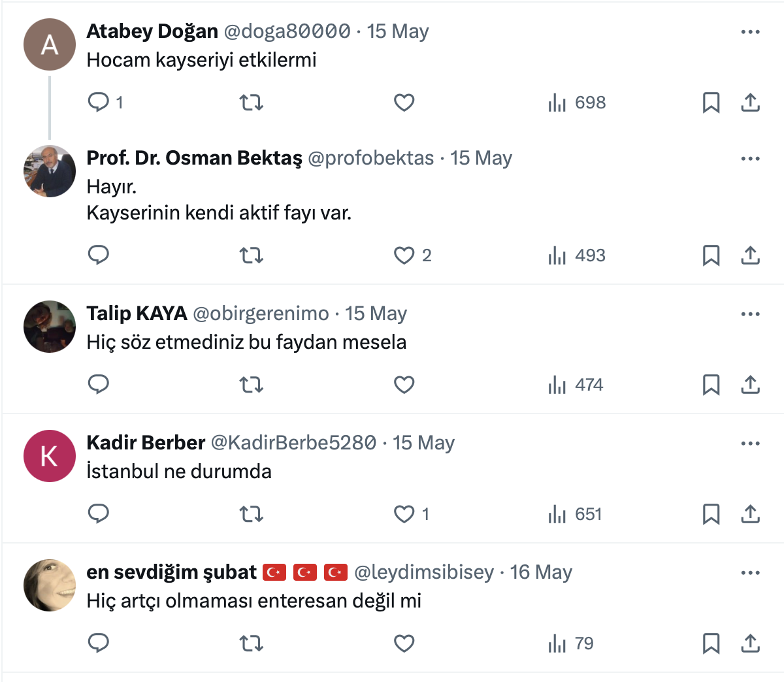Image resolution: width=784 pixels, height=682 pixels.
Task: Click Kadir Berber's K avatar
Action: click(50, 456)
